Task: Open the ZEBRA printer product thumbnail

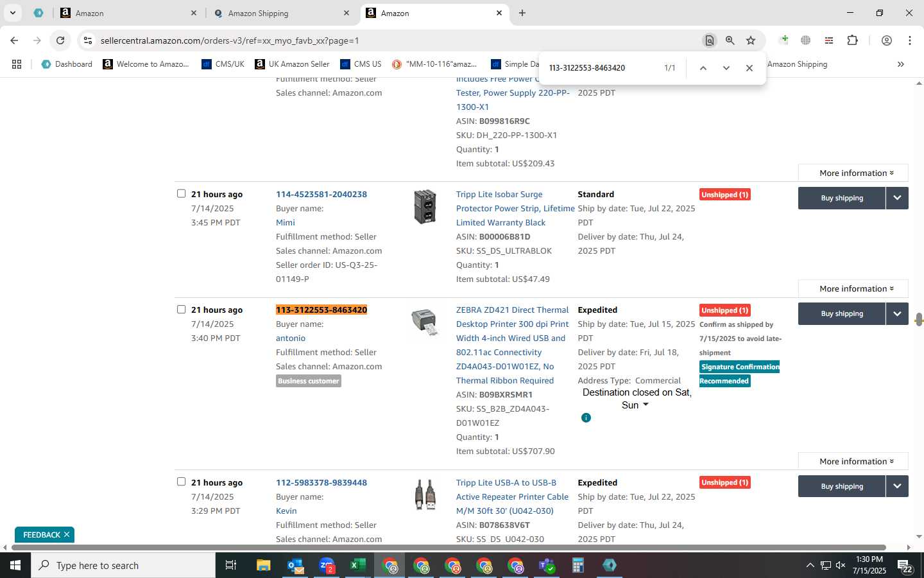Action: click(x=425, y=322)
